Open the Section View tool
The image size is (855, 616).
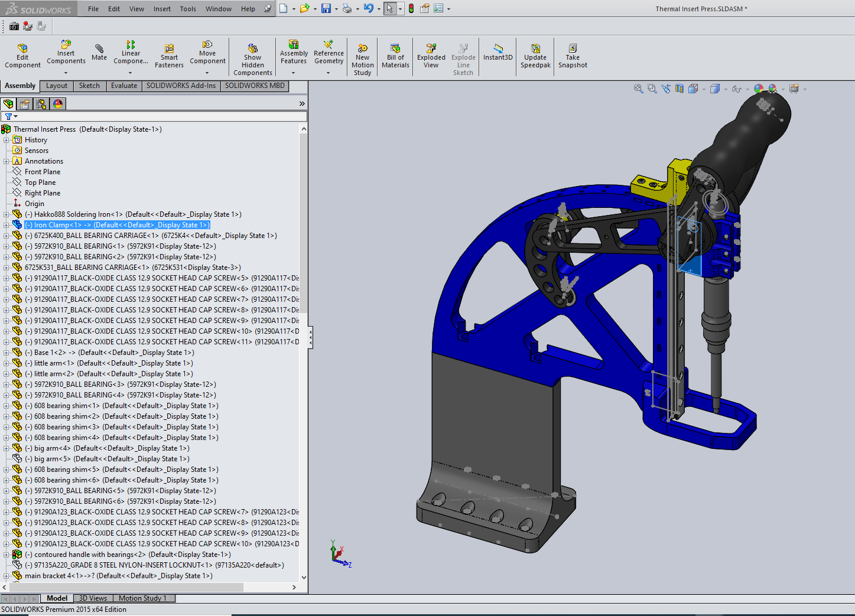pyautogui.click(x=678, y=88)
